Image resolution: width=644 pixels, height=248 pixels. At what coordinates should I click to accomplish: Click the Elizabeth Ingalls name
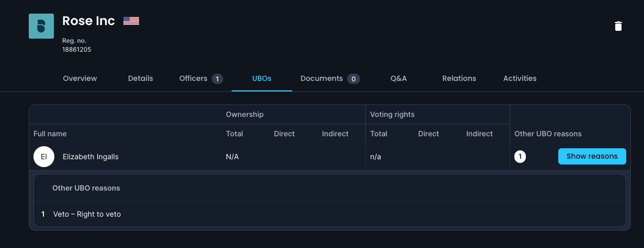[x=90, y=157]
